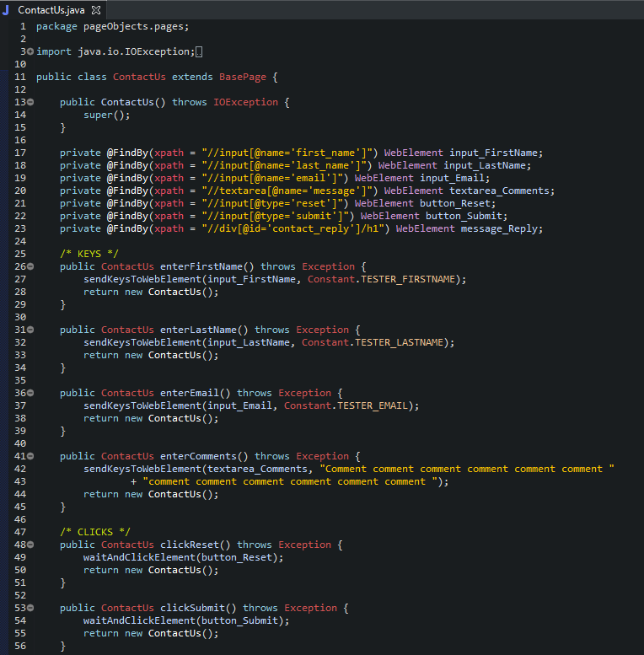Collapse clickReset method at line 48
The width and height of the screenshot is (644, 655).
coord(30,545)
